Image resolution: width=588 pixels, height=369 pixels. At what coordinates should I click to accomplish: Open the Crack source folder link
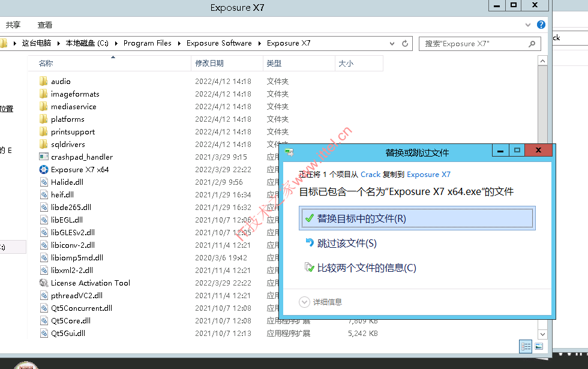[371, 175]
